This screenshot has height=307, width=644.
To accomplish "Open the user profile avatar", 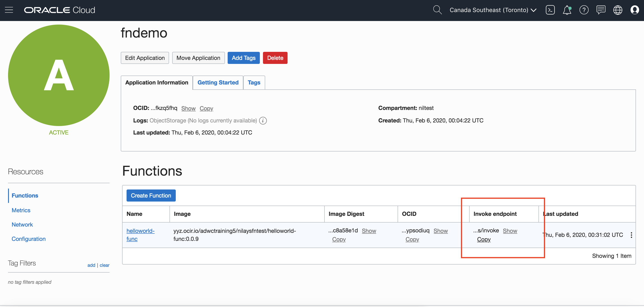I will (x=635, y=10).
